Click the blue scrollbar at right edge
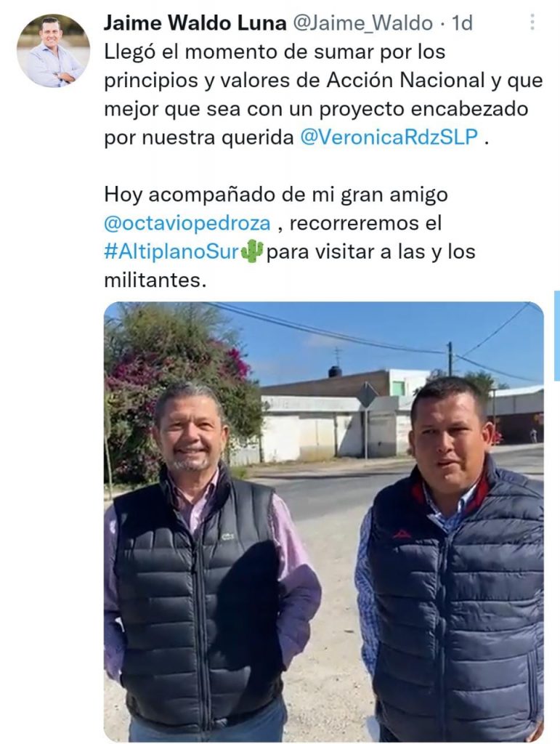The width and height of the screenshot is (560, 744). pyautogui.click(x=556, y=336)
